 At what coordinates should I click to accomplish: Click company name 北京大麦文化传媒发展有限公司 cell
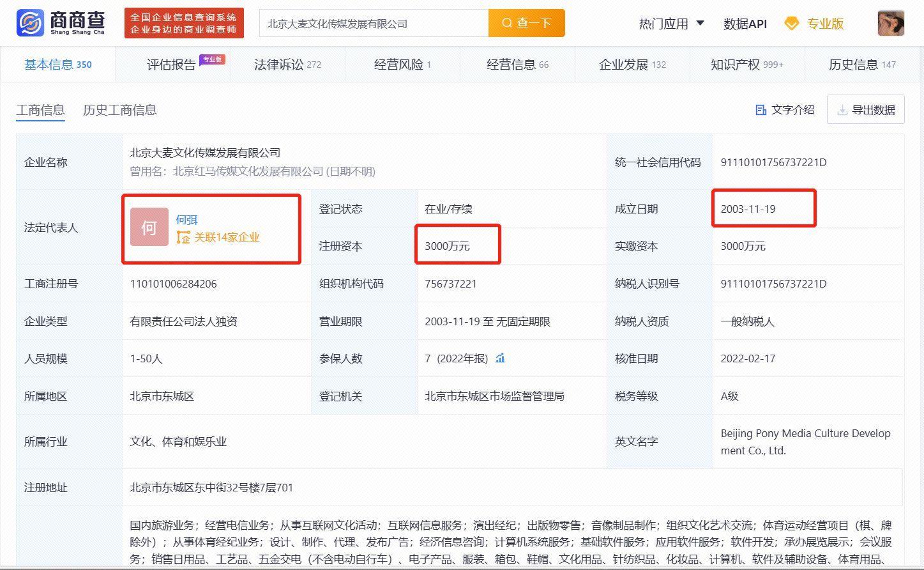pos(205,153)
